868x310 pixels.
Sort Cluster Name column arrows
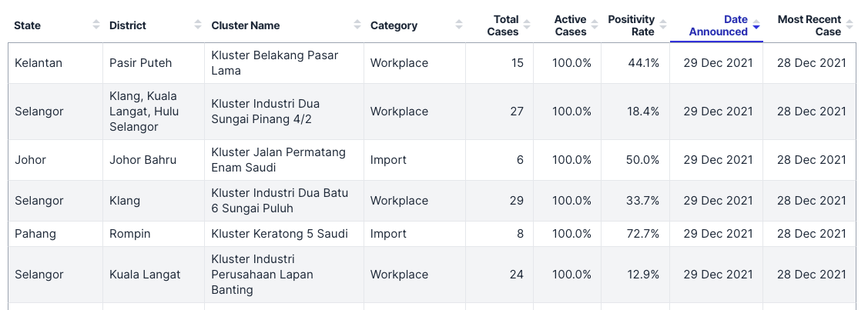(x=357, y=25)
